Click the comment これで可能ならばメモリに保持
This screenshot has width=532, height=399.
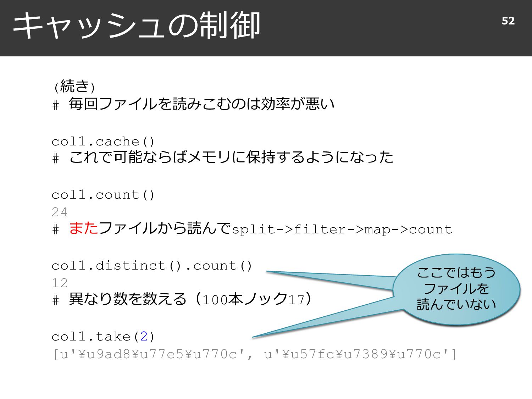223,157
